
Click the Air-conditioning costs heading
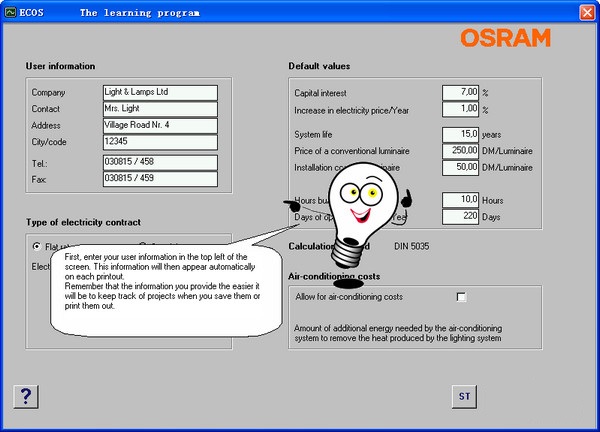coord(334,276)
